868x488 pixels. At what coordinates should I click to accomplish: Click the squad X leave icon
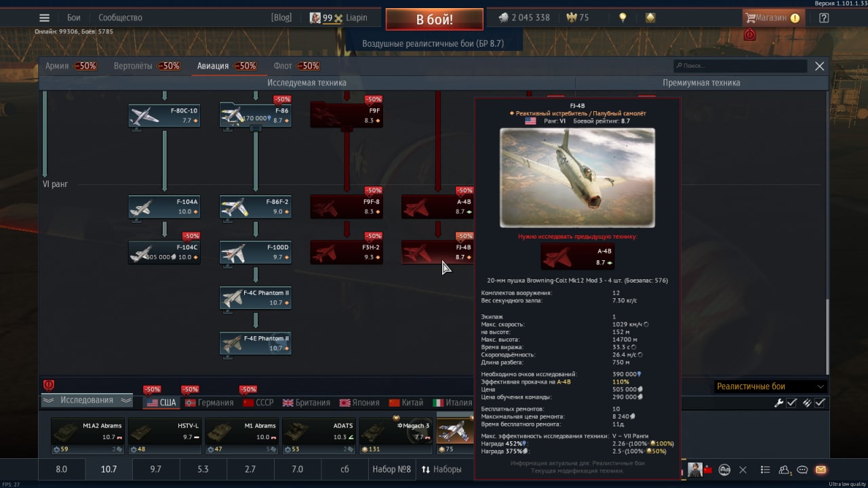click(743, 470)
